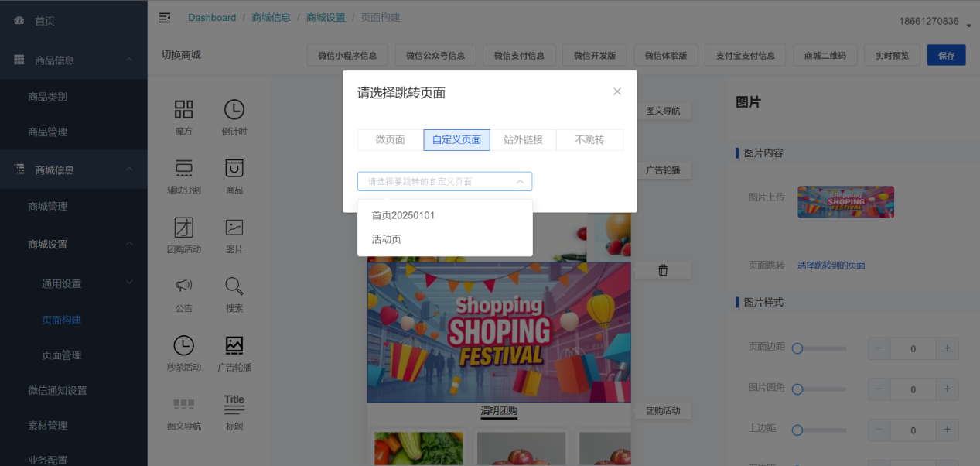This screenshot has width=980, height=466.
Task: Choose the 辅助分割 divider component
Action: tap(184, 169)
